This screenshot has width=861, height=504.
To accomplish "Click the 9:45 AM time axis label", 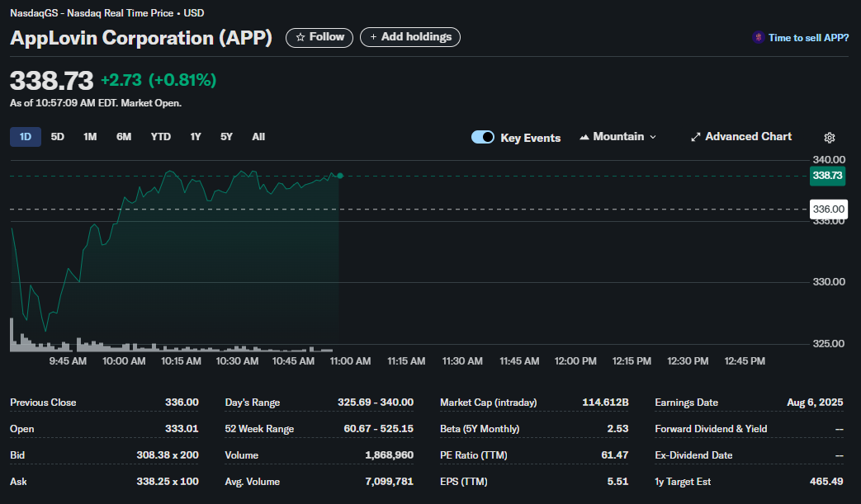I will click(68, 360).
